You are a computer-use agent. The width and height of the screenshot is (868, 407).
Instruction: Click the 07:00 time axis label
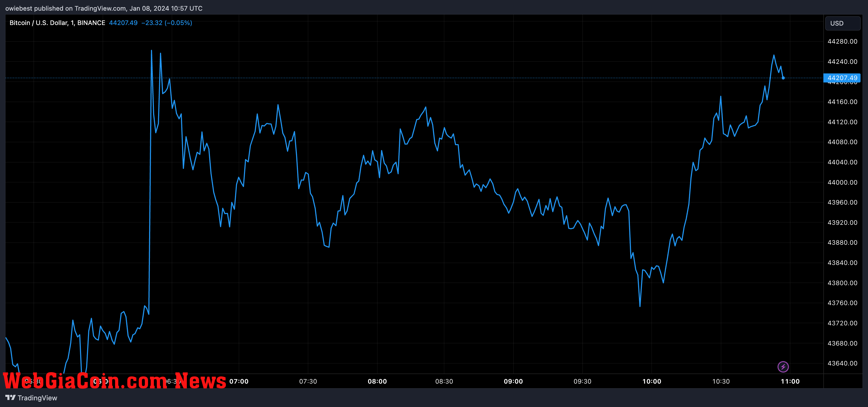click(x=239, y=381)
